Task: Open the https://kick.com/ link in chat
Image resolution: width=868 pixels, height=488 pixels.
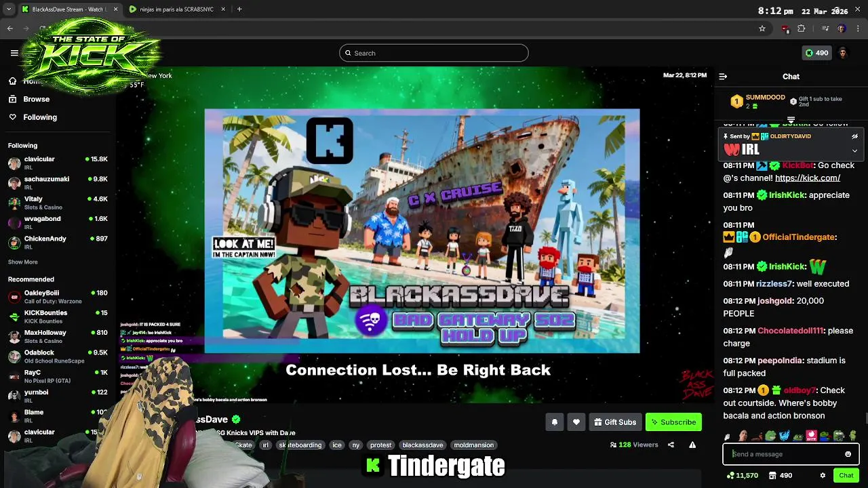Action: pos(808,178)
